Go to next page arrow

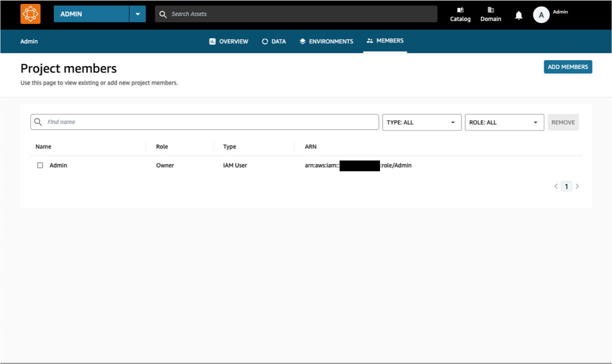pyautogui.click(x=577, y=186)
